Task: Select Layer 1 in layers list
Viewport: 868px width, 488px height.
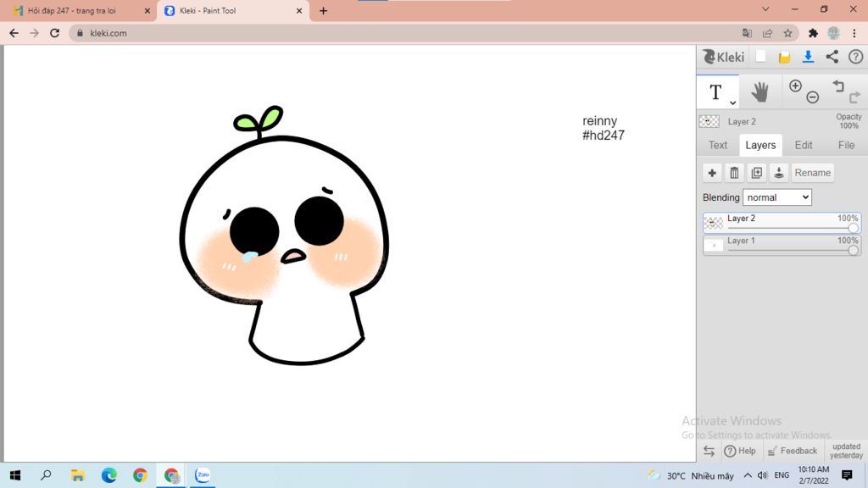Action: coord(782,245)
